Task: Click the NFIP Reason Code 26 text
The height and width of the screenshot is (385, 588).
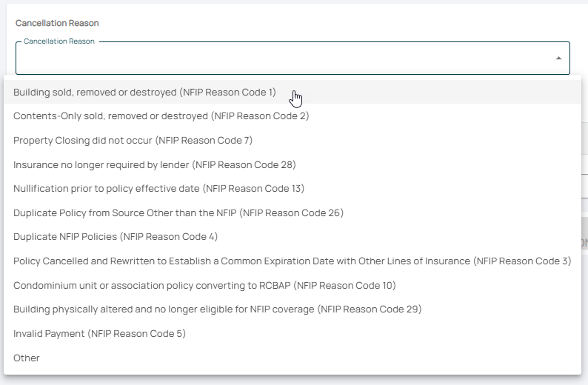Action: [292, 212]
